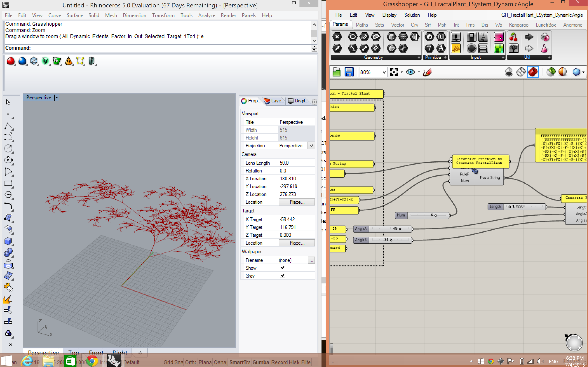The height and width of the screenshot is (367, 588).
Task: Open the Solution menu in Grasshopper
Action: [x=412, y=15]
